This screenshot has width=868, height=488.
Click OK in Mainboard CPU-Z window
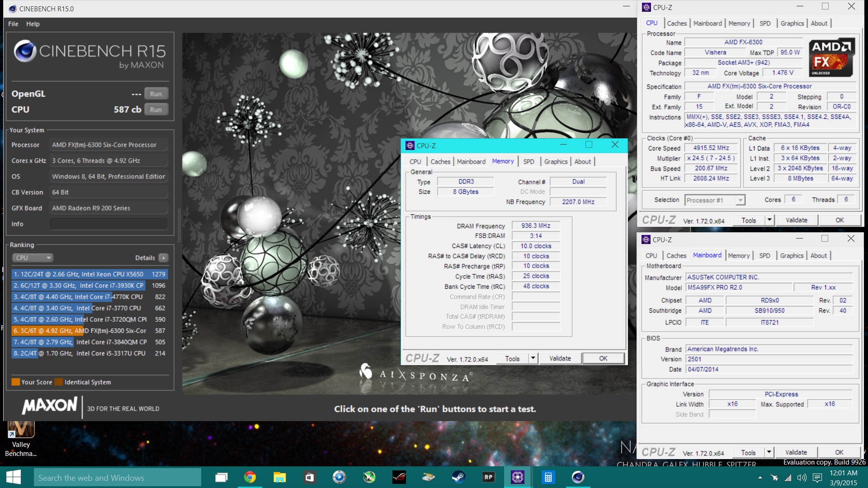click(840, 453)
